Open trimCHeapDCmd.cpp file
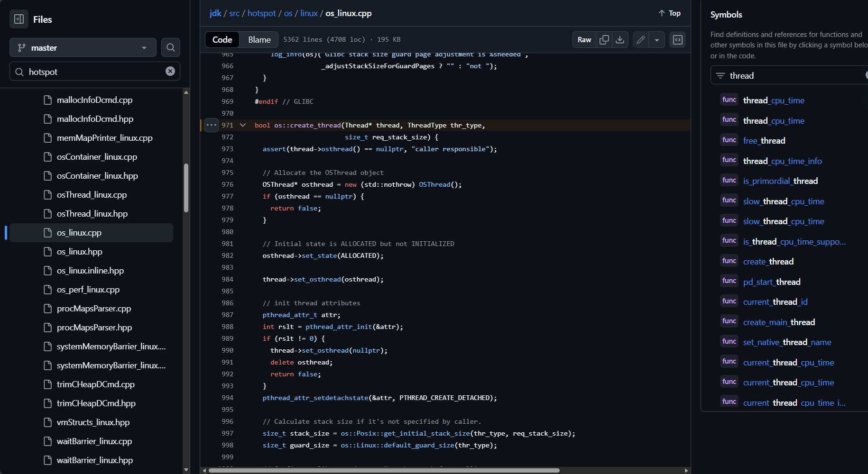 click(x=96, y=384)
